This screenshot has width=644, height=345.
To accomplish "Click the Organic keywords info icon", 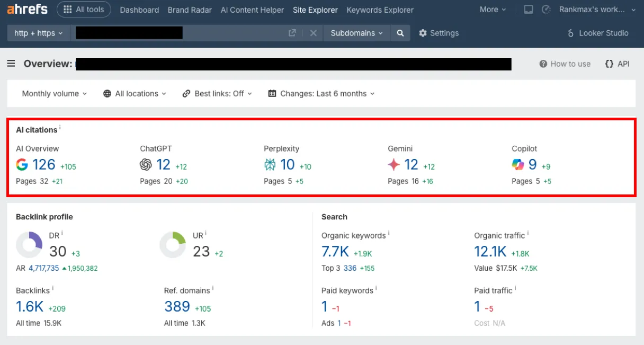I will point(389,233).
